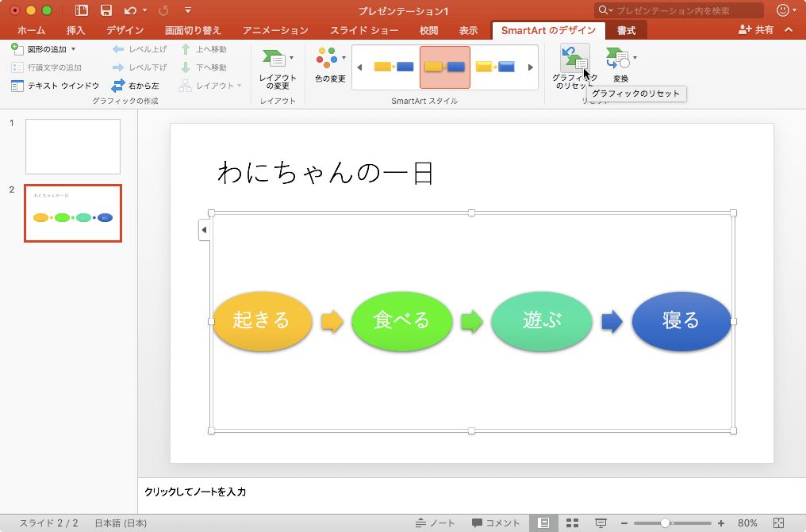Switch to slide sorter view mode
Viewport: 806px width, 532px height.
click(x=573, y=522)
